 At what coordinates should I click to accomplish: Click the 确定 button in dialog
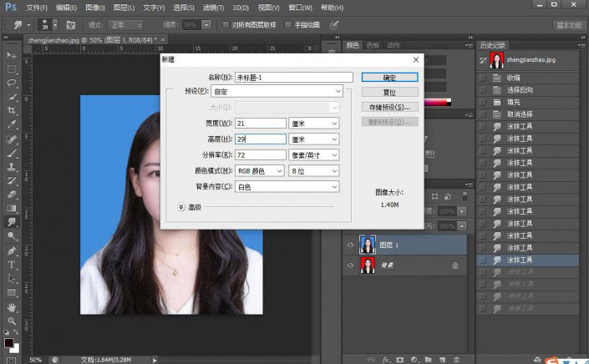388,76
